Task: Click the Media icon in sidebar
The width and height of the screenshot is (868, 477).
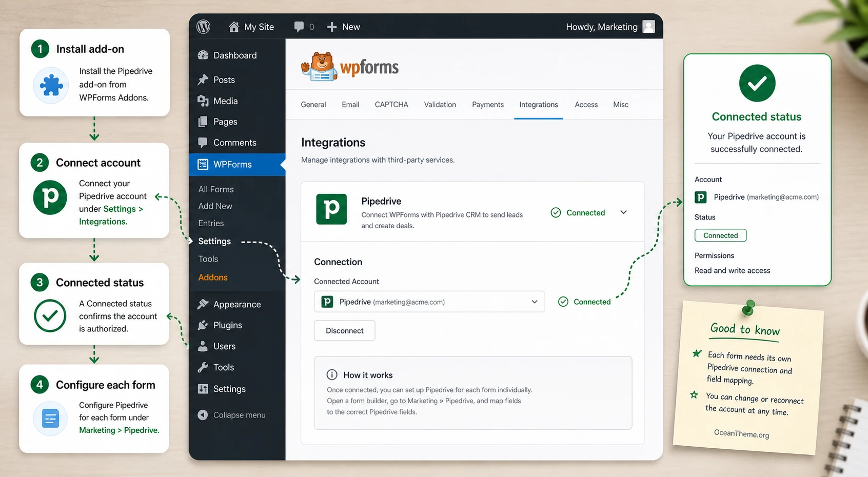Action: [203, 101]
